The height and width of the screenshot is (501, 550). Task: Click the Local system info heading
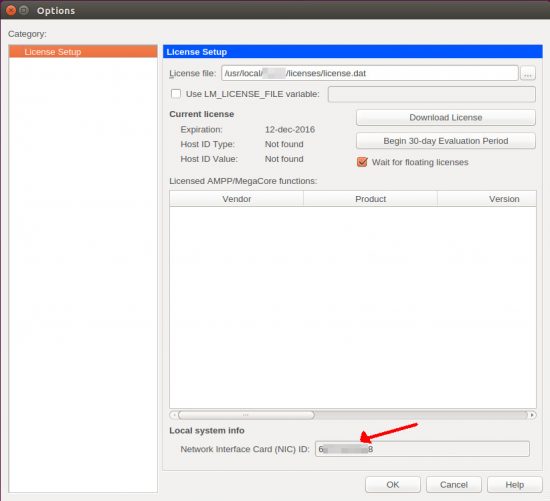click(x=207, y=430)
